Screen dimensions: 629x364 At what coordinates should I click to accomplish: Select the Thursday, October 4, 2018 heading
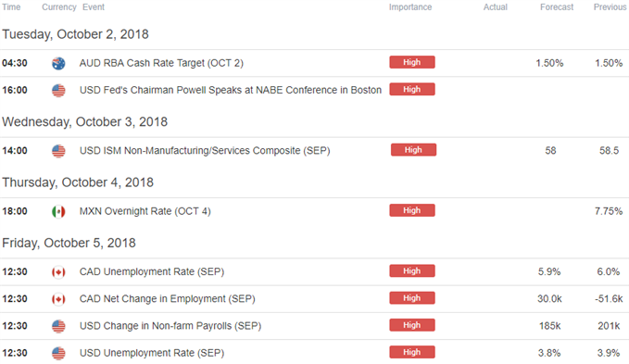point(78,182)
